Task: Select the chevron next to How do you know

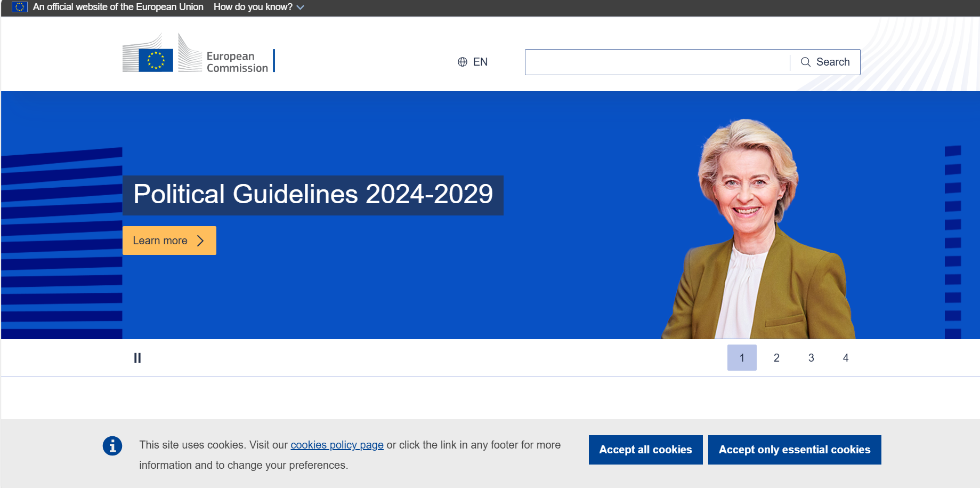Action: click(300, 7)
